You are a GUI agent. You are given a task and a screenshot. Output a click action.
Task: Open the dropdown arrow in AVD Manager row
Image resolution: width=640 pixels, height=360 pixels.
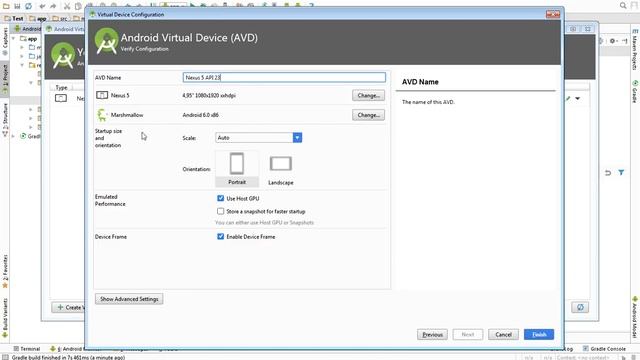point(578,98)
